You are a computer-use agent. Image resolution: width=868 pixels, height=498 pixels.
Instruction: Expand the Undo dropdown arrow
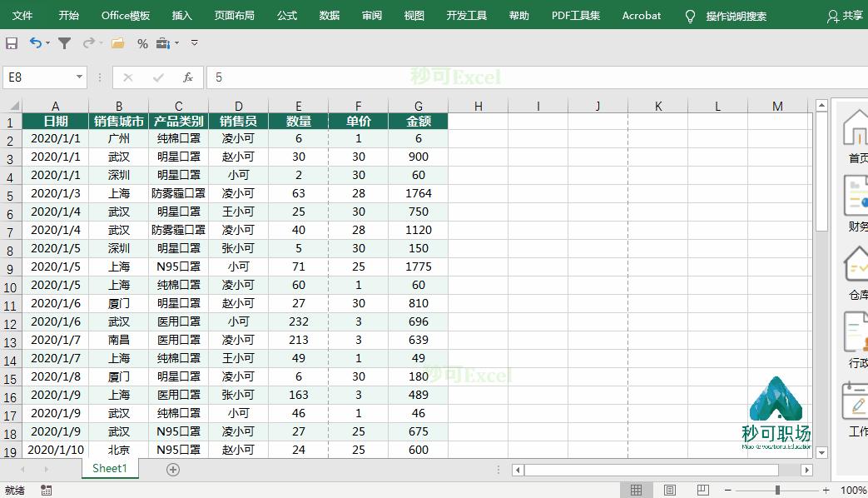click(x=47, y=43)
